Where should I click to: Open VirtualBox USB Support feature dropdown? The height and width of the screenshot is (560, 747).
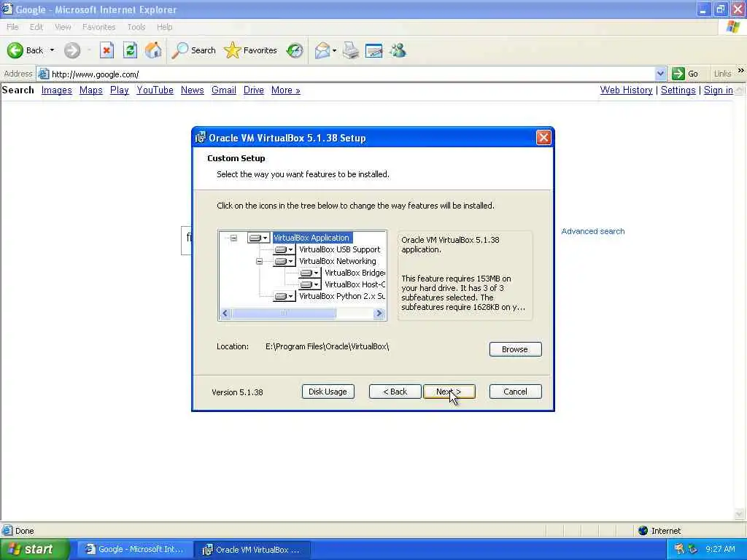(284, 249)
